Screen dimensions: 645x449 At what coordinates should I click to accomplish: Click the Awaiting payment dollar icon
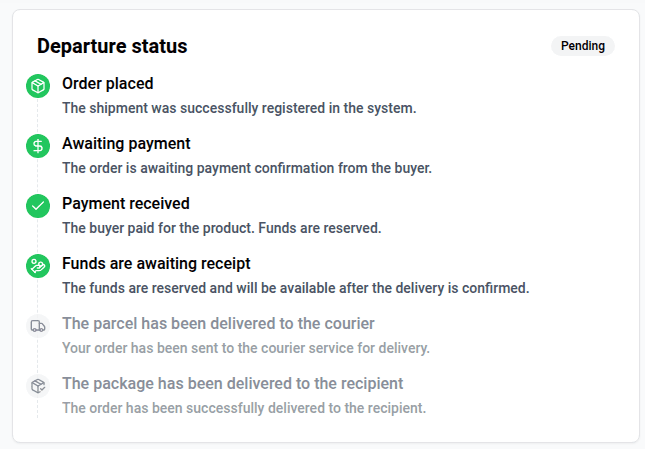point(38,146)
